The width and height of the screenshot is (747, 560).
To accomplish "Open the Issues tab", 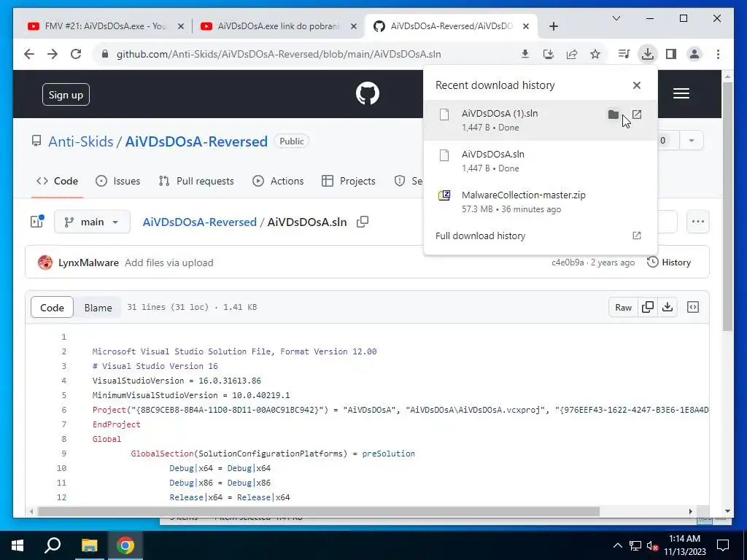I will 117,181.
